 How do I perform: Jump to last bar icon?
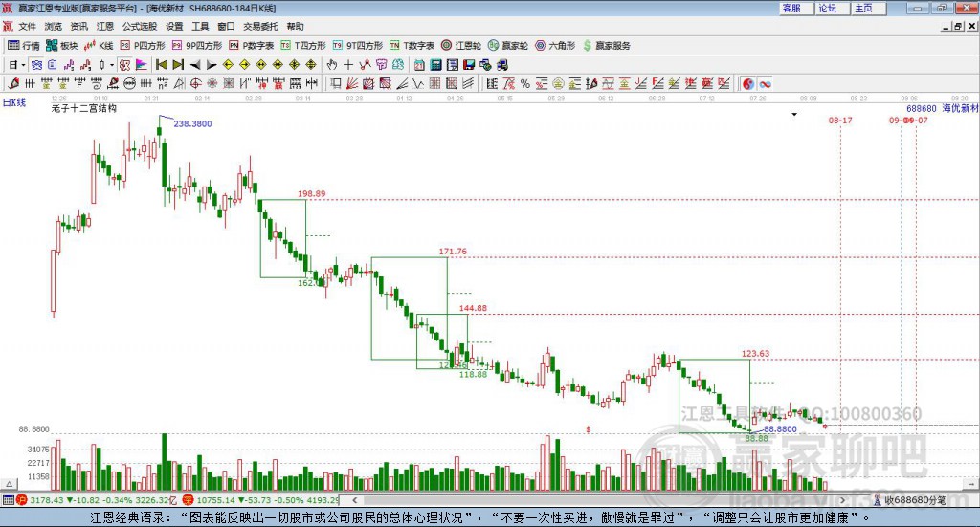pyautogui.click(x=178, y=65)
